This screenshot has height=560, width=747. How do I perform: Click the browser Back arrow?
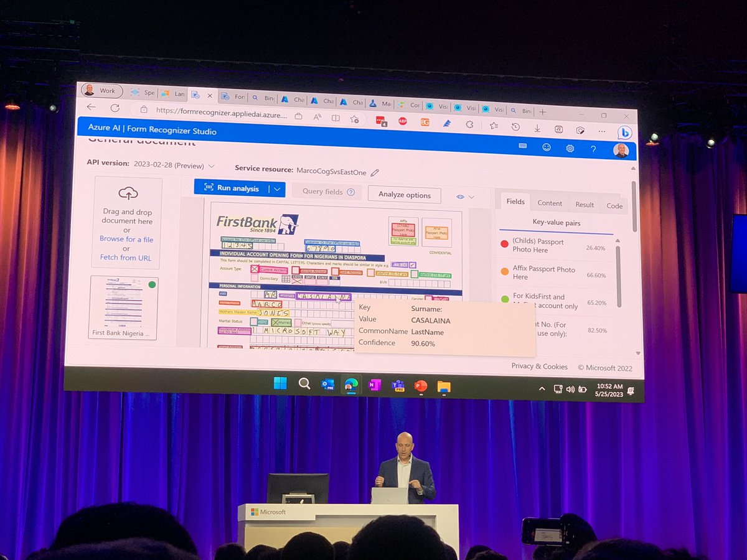click(91, 107)
